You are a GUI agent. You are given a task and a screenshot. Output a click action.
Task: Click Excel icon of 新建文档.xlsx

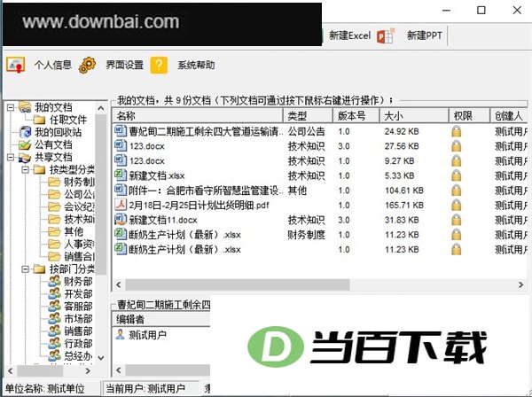pos(121,175)
